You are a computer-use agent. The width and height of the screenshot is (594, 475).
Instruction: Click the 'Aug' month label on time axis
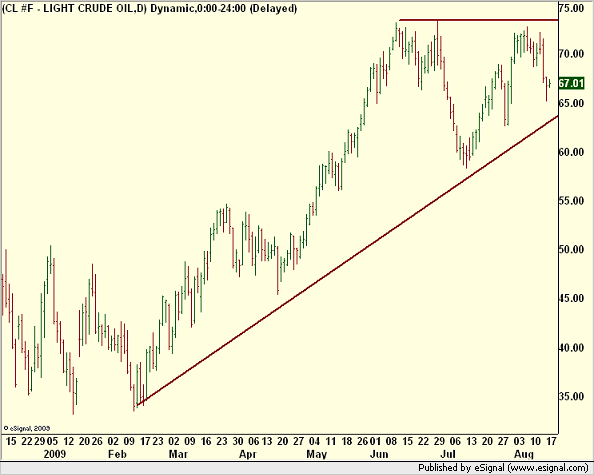click(x=524, y=454)
